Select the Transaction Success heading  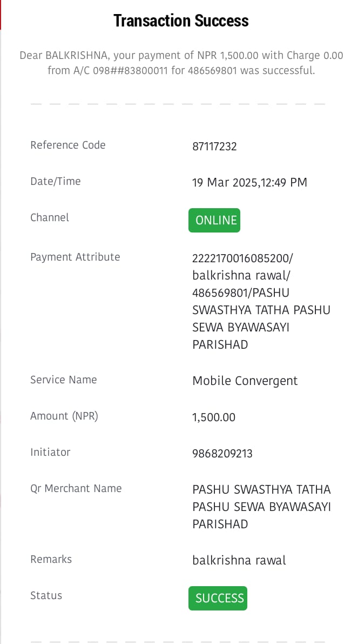181,21
